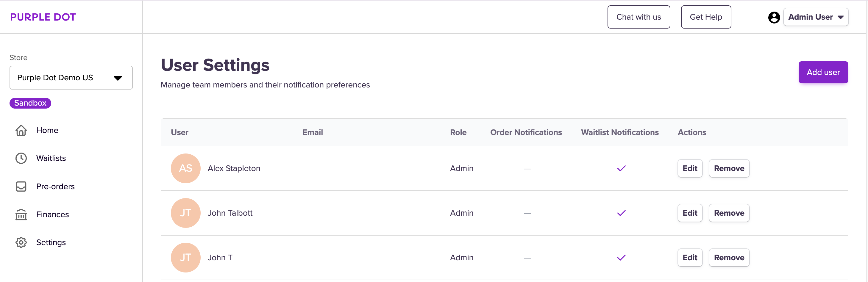Click John Talbott's waitlist notifications checkmark

coord(621,213)
